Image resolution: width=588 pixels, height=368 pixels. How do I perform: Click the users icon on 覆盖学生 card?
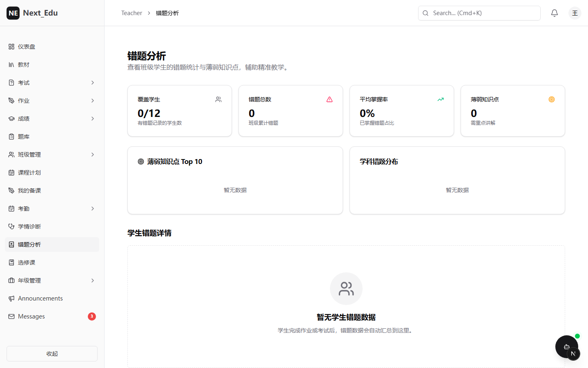point(218,99)
